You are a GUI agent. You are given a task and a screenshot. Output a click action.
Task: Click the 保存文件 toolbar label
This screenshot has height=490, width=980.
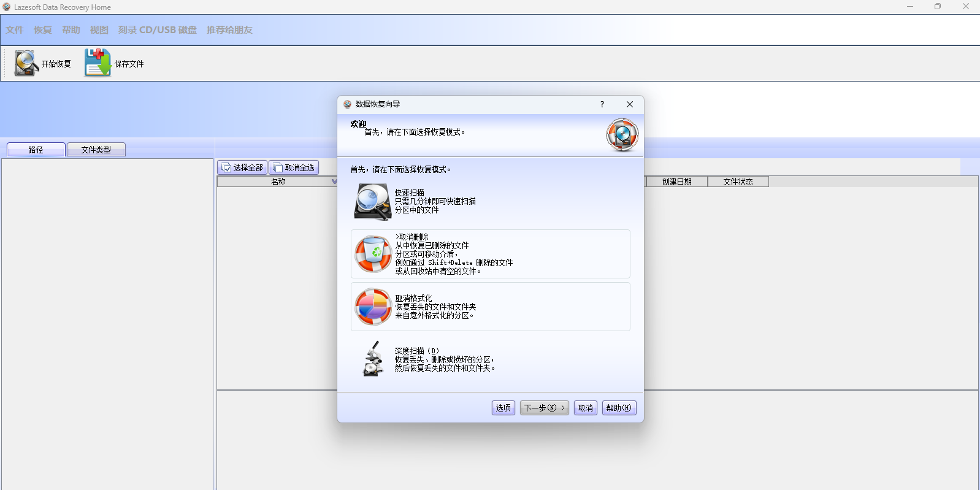click(129, 64)
